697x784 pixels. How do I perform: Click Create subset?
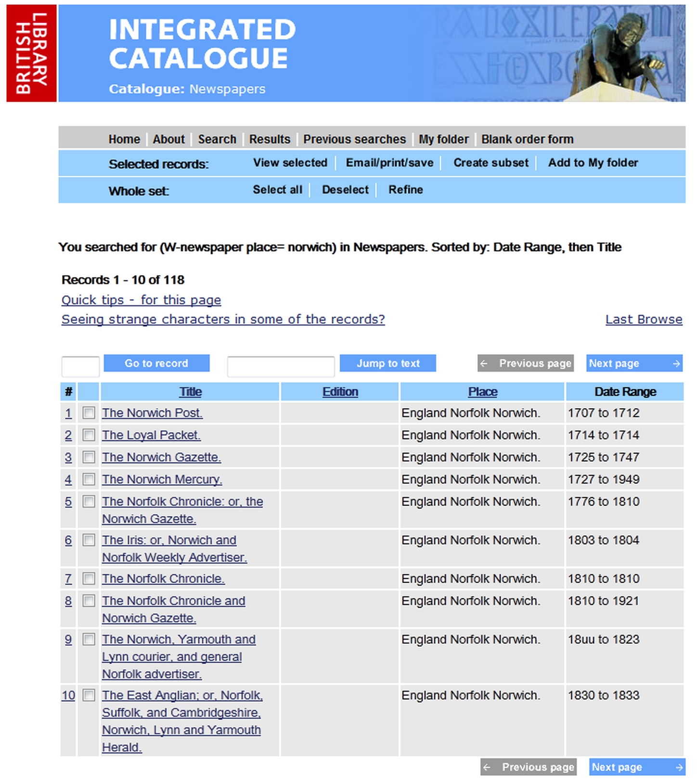491,163
